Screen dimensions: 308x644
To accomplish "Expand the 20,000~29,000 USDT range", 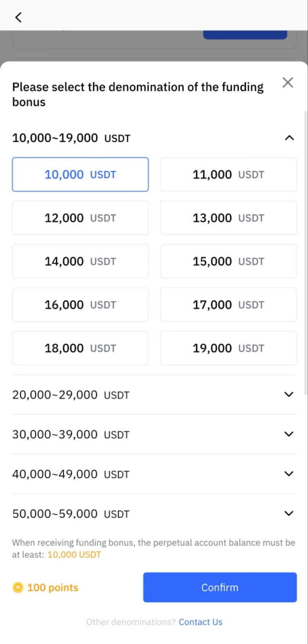I will pos(289,394).
